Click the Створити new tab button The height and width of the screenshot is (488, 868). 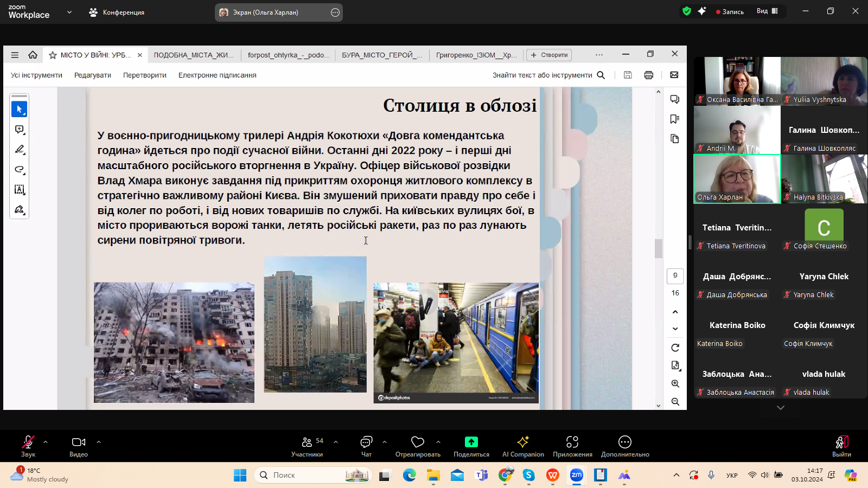549,55
